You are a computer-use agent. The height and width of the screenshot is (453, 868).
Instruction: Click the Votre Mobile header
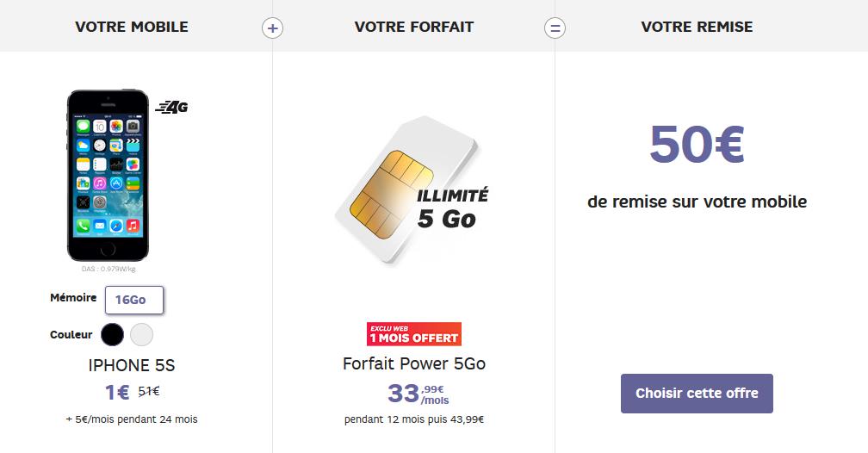(x=132, y=27)
